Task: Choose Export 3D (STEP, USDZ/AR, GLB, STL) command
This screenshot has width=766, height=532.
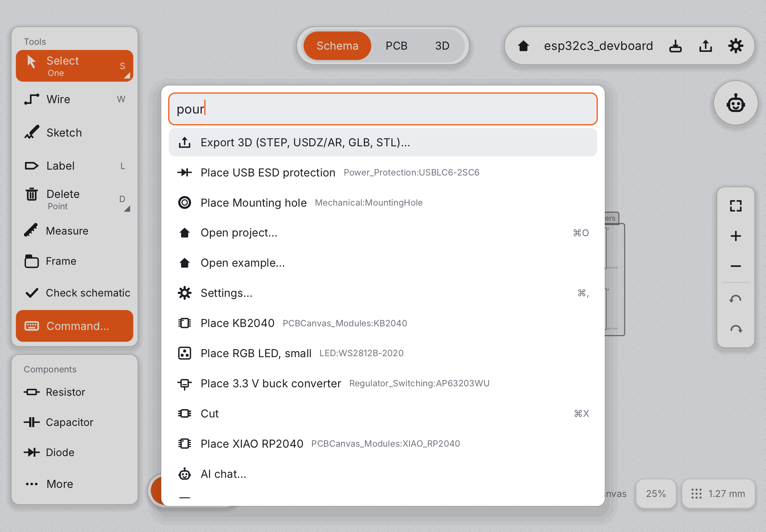Action: pos(383,142)
